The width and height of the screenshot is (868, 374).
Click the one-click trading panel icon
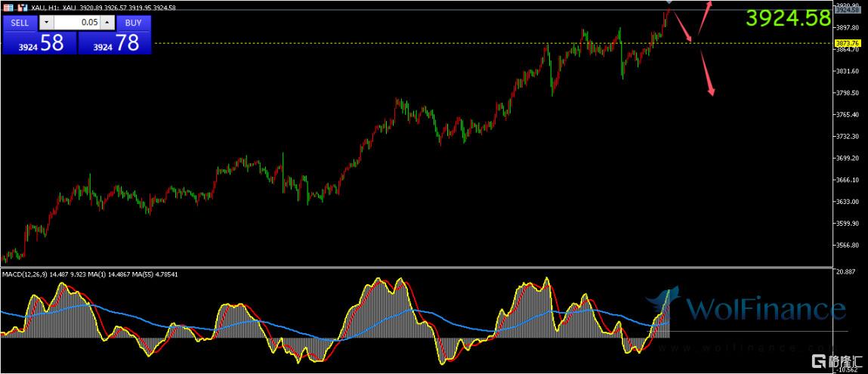[x=21, y=8]
